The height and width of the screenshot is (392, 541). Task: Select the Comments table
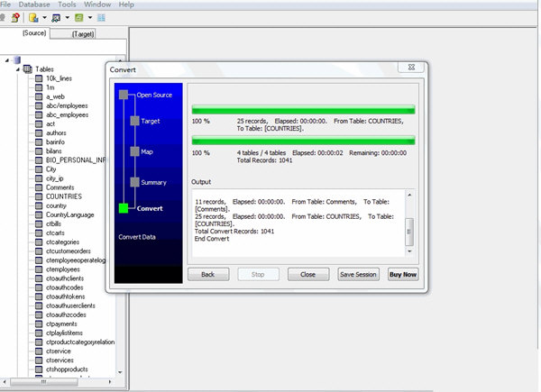click(x=60, y=187)
